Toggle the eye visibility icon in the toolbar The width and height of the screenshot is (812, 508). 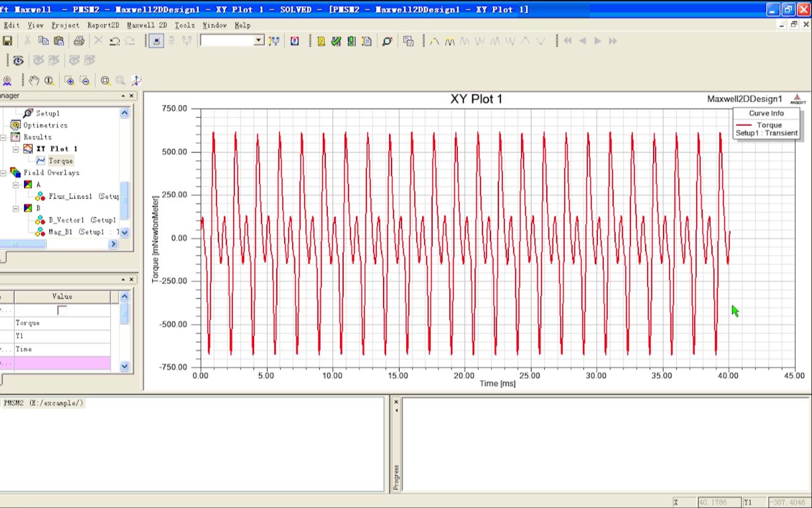(18, 60)
